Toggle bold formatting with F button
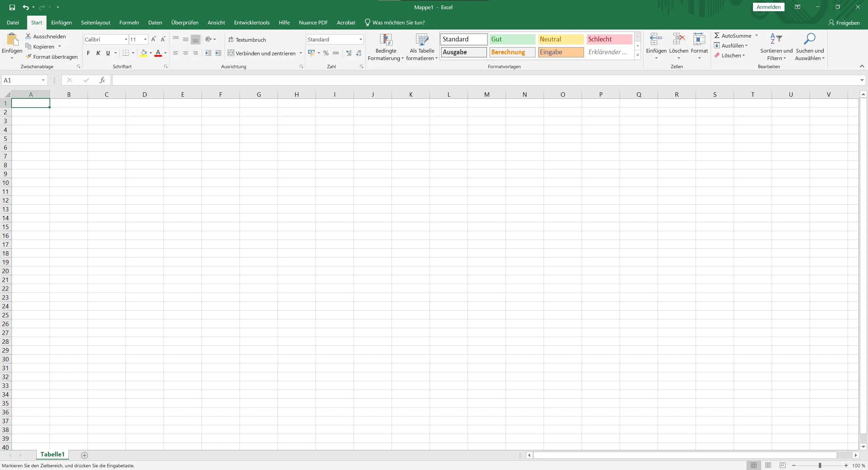The width and height of the screenshot is (868, 470). tap(88, 53)
